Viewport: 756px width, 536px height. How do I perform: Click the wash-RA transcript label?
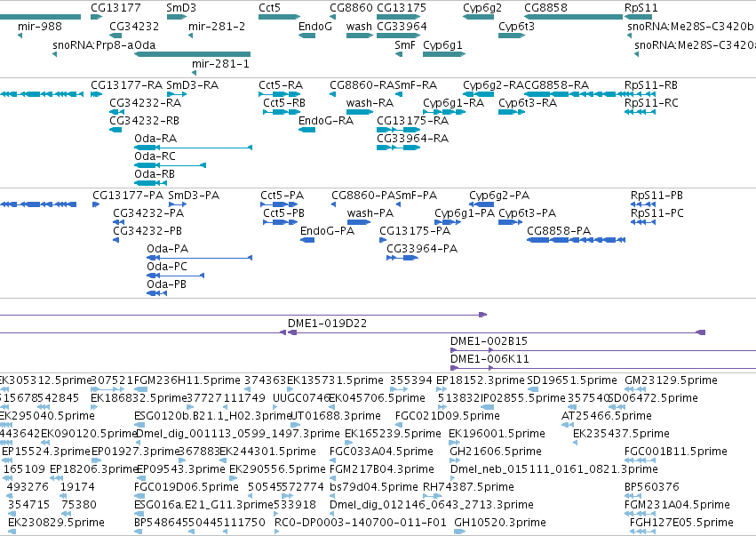370,103
